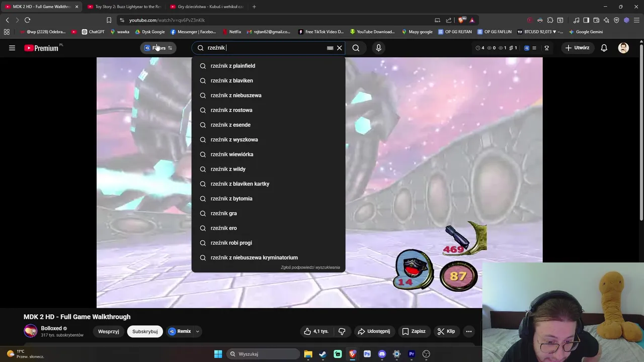Open the Brave Leo AI sparkle icon
The width and height of the screenshot is (644, 362).
click(x=606, y=20)
